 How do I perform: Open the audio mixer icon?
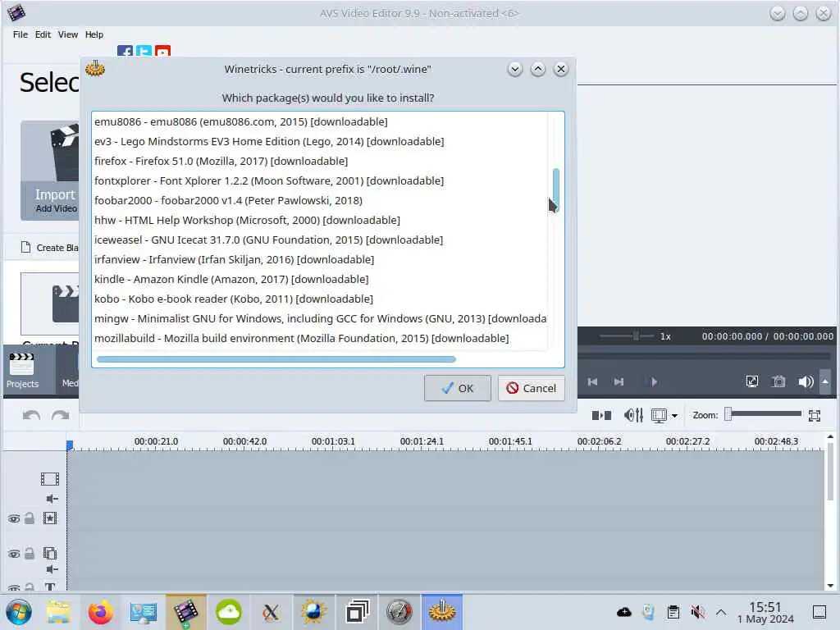633,415
